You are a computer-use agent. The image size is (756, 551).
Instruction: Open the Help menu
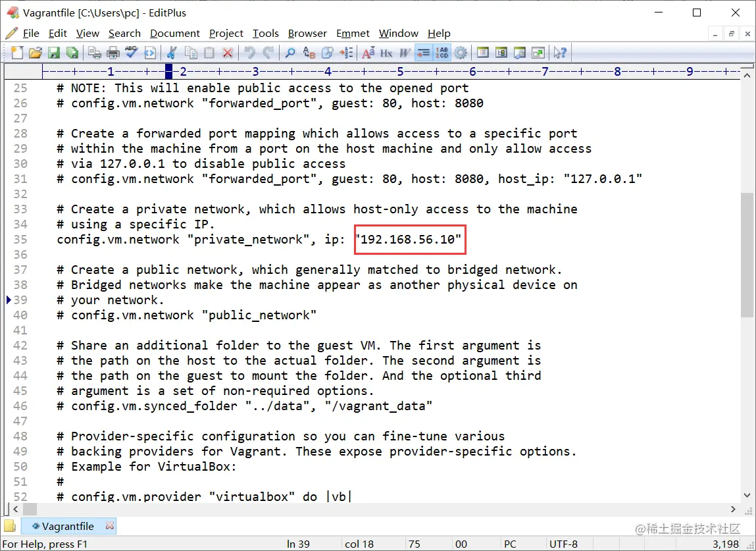tap(439, 34)
